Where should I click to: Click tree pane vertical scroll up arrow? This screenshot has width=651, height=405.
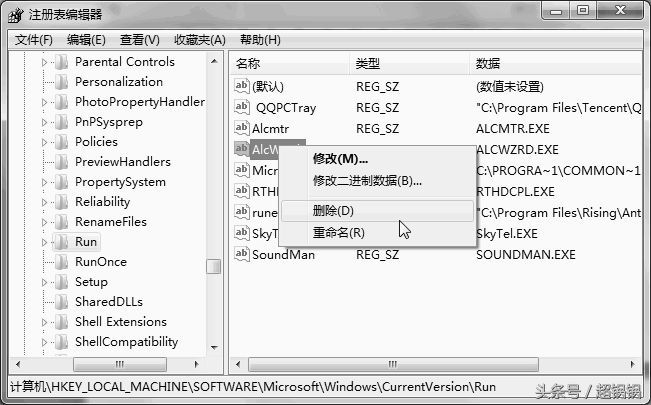pos(214,61)
